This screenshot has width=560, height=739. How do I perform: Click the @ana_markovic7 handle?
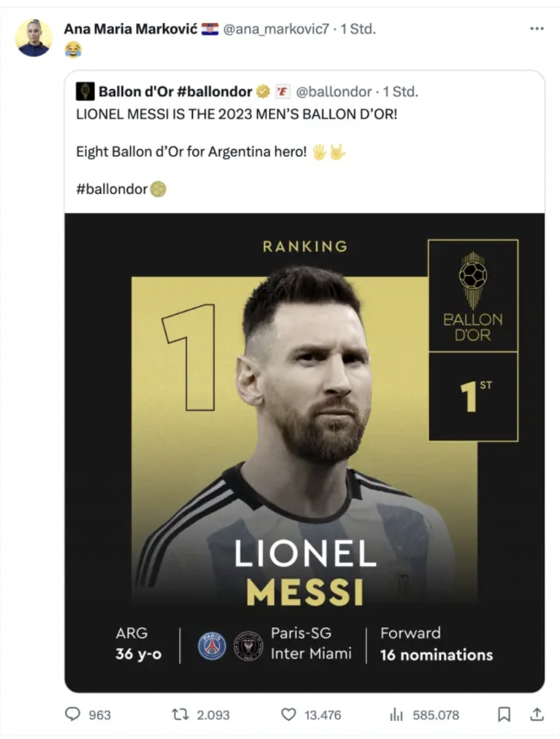[x=277, y=29]
